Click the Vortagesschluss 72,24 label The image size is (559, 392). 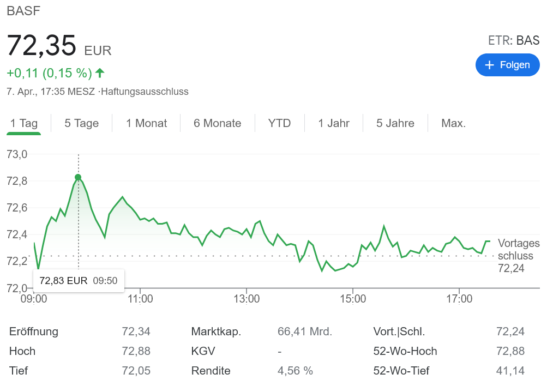(x=518, y=255)
